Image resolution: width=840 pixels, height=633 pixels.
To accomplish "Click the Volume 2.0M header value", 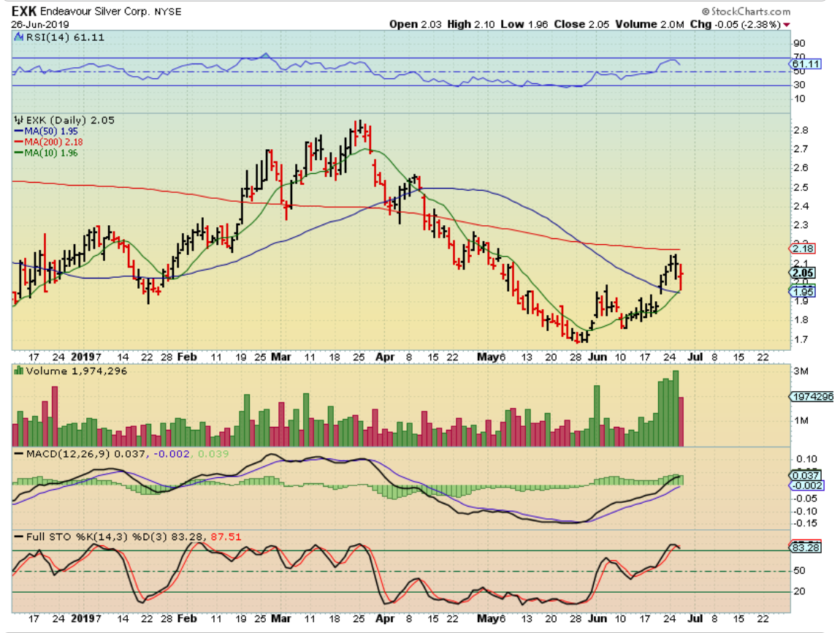I will [x=649, y=24].
